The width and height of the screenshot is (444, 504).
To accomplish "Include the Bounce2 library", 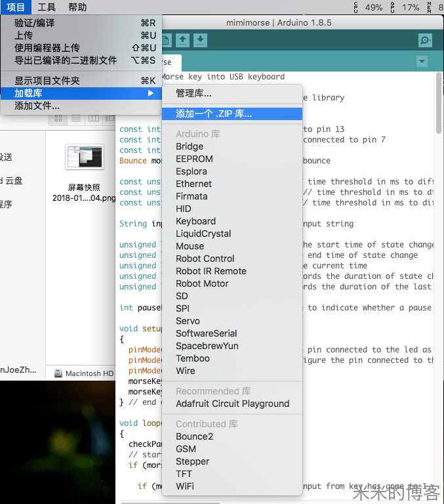I will (x=232, y=436).
